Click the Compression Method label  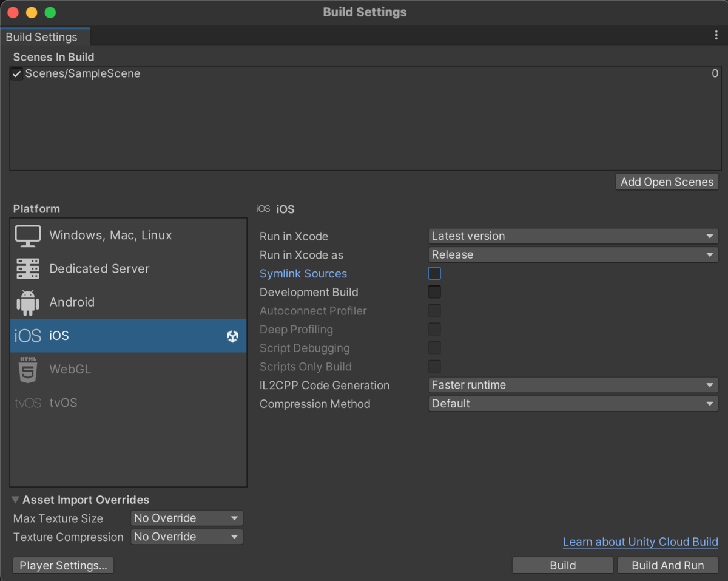pyautogui.click(x=315, y=404)
